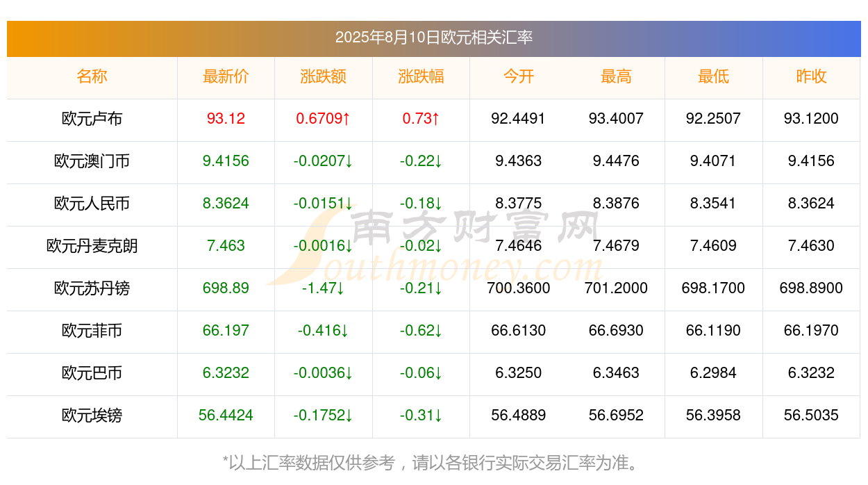Select the 涨跌额 column header
The height and width of the screenshot is (485, 868).
coord(324,76)
